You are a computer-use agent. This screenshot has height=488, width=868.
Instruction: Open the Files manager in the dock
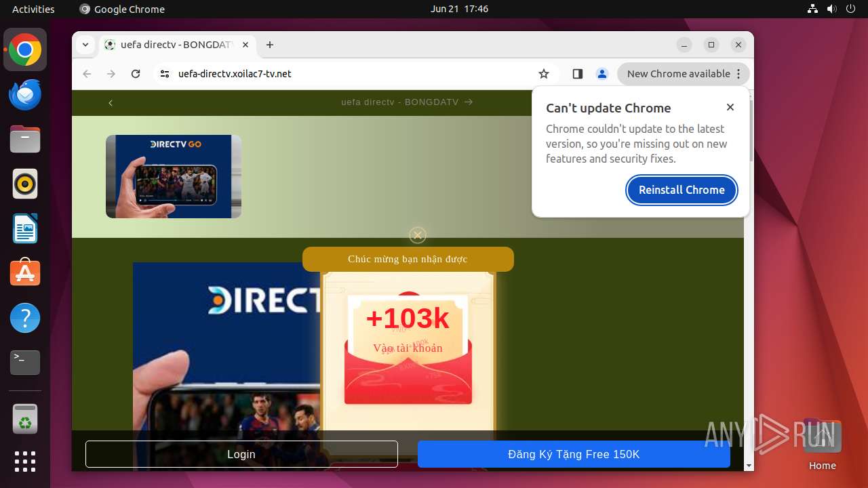(25, 140)
